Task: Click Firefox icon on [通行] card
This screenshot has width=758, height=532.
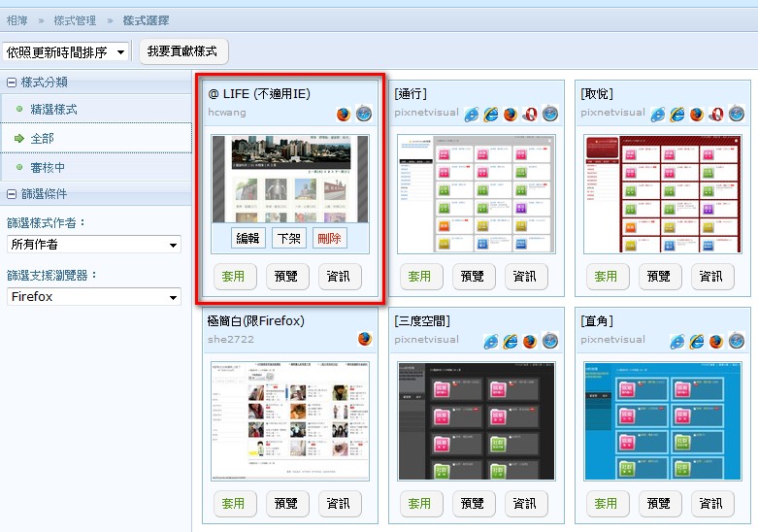Action: point(511,115)
